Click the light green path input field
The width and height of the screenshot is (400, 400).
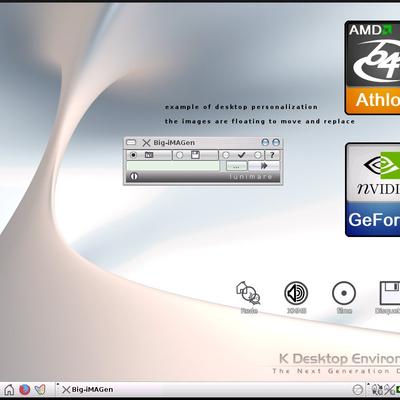[173, 166]
